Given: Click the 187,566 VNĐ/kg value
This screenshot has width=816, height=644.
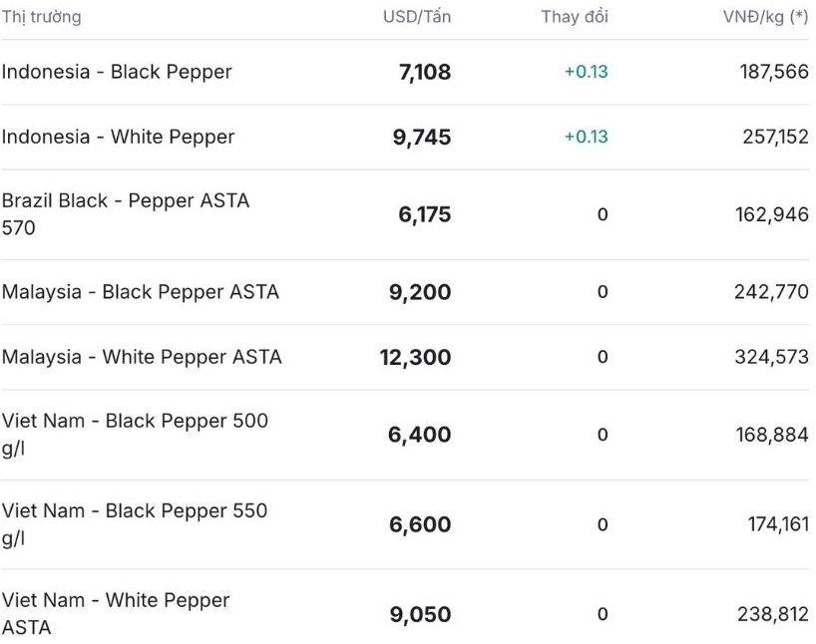Looking at the screenshot, I should (x=774, y=72).
